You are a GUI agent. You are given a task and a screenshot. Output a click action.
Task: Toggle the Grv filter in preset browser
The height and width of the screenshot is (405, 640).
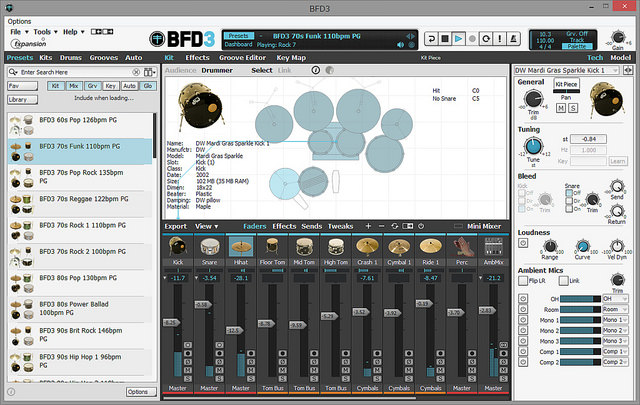93,86
